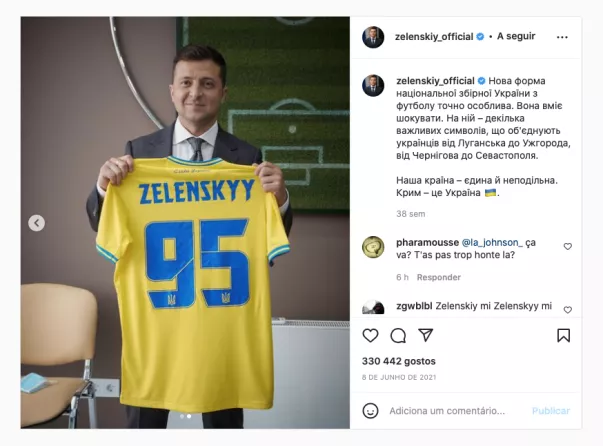The height and width of the screenshot is (446, 603).
Task: Open the emoji picker smiley icon
Action: pyautogui.click(x=370, y=411)
